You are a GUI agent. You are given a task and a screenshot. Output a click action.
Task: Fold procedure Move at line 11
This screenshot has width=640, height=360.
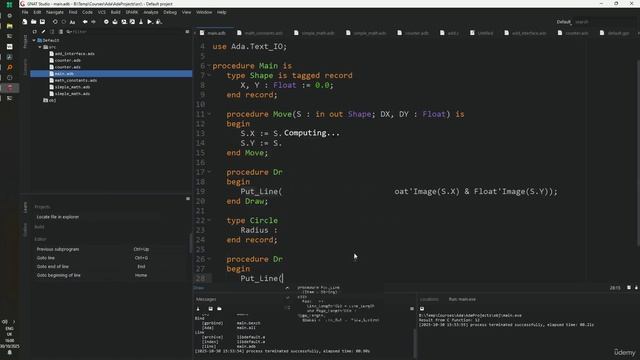coord(209,114)
